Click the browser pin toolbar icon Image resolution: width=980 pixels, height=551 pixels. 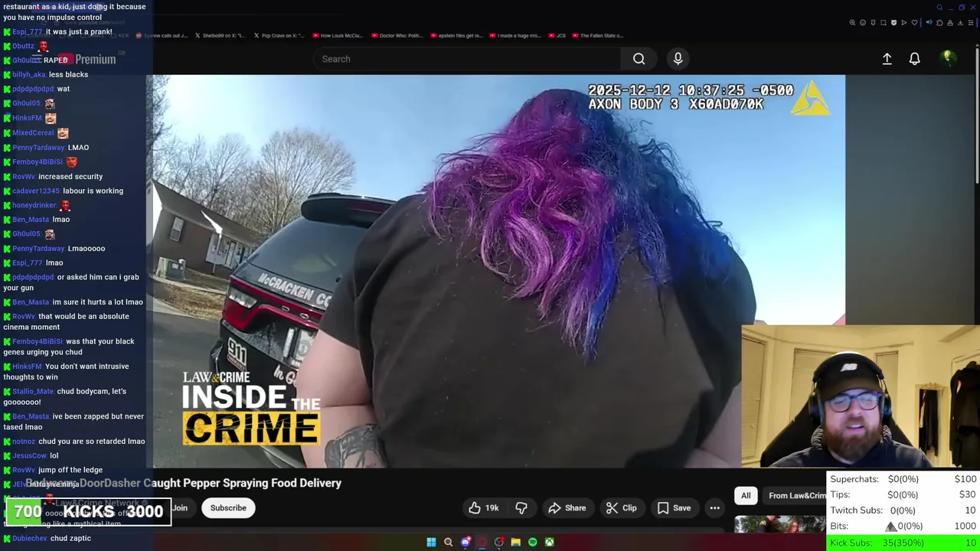(873, 23)
